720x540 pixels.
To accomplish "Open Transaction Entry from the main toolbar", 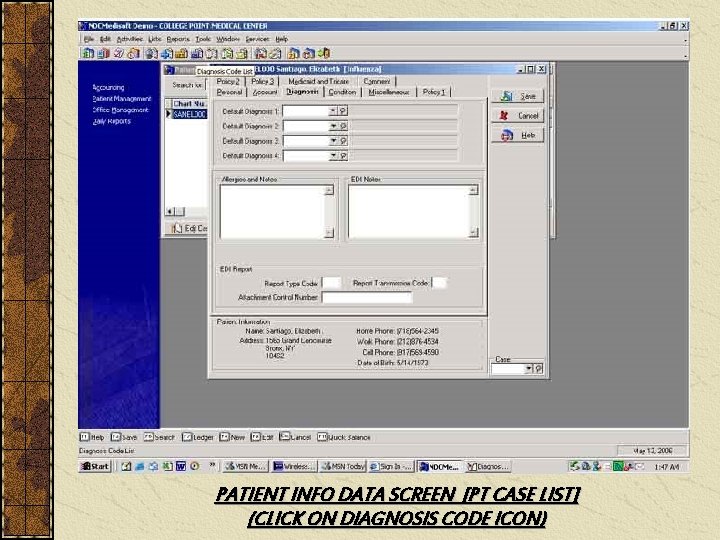I will click(x=87, y=54).
